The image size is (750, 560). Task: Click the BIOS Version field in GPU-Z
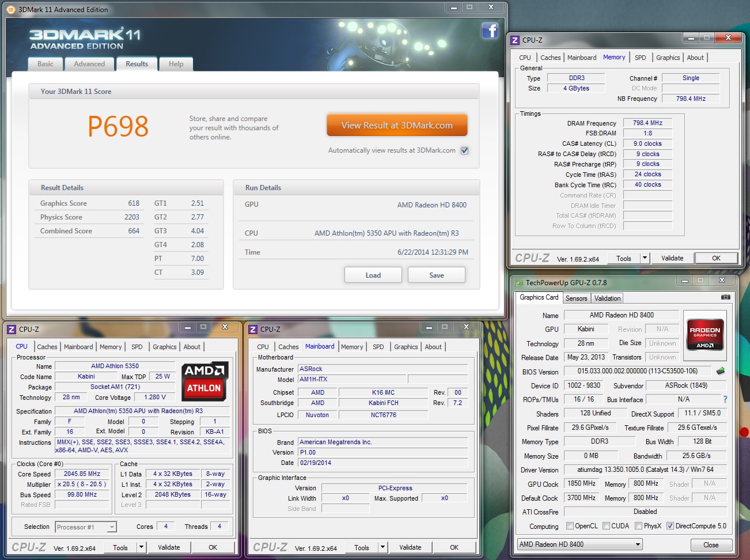638,372
